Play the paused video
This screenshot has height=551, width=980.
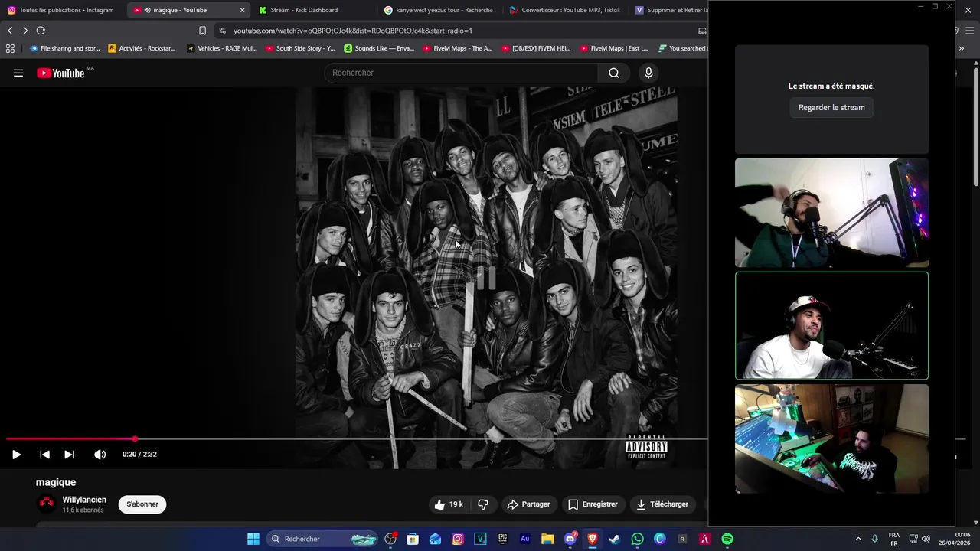point(16,455)
